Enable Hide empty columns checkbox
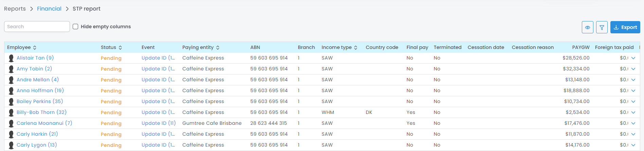This screenshot has height=151, width=644. click(x=75, y=27)
